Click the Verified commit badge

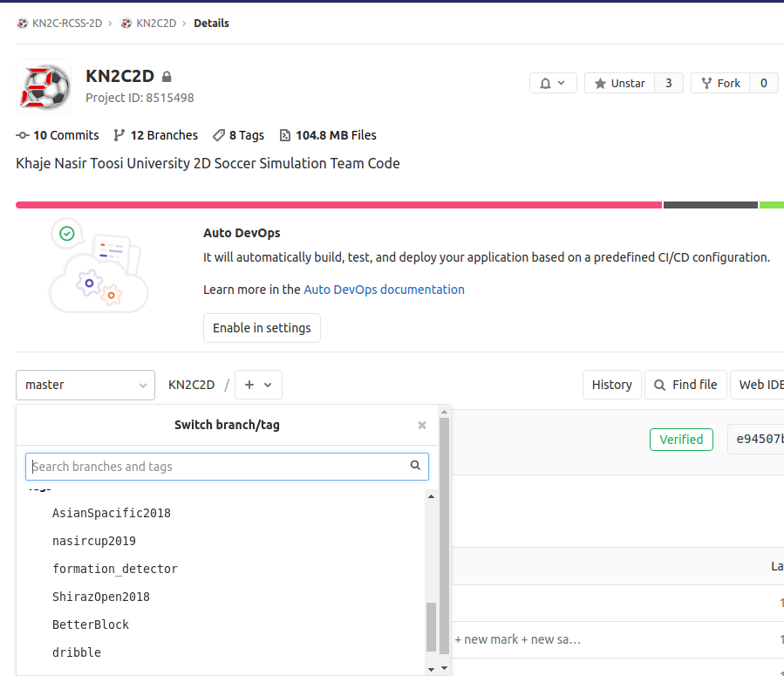(x=681, y=440)
